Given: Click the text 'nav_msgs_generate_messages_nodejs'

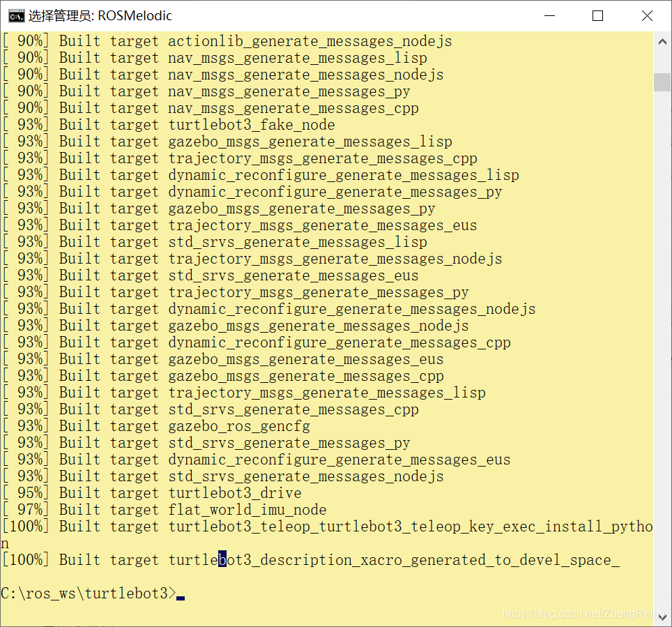Looking at the screenshot, I should (x=305, y=75).
